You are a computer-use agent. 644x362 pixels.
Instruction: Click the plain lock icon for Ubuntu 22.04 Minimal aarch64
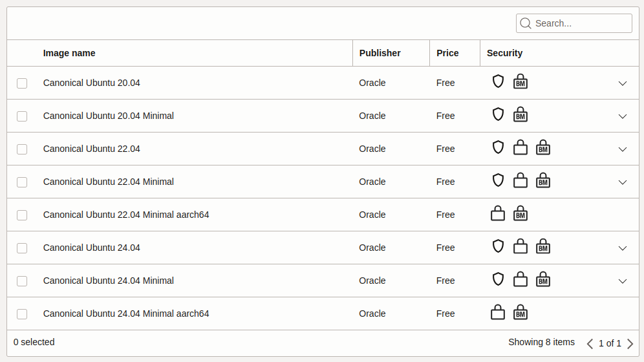498,213
